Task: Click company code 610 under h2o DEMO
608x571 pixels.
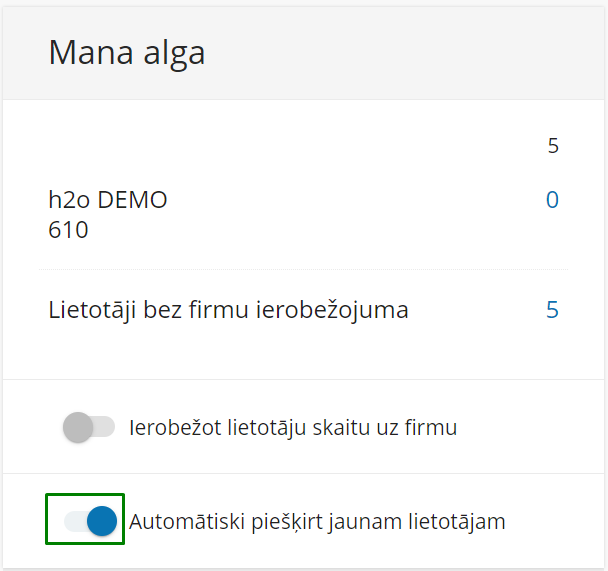Action: point(68,230)
